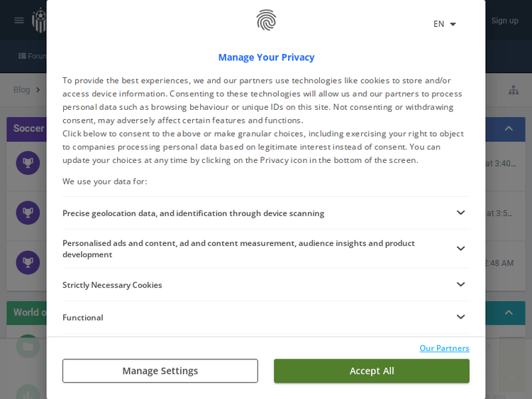Open the Forum tab

pos(33,56)
